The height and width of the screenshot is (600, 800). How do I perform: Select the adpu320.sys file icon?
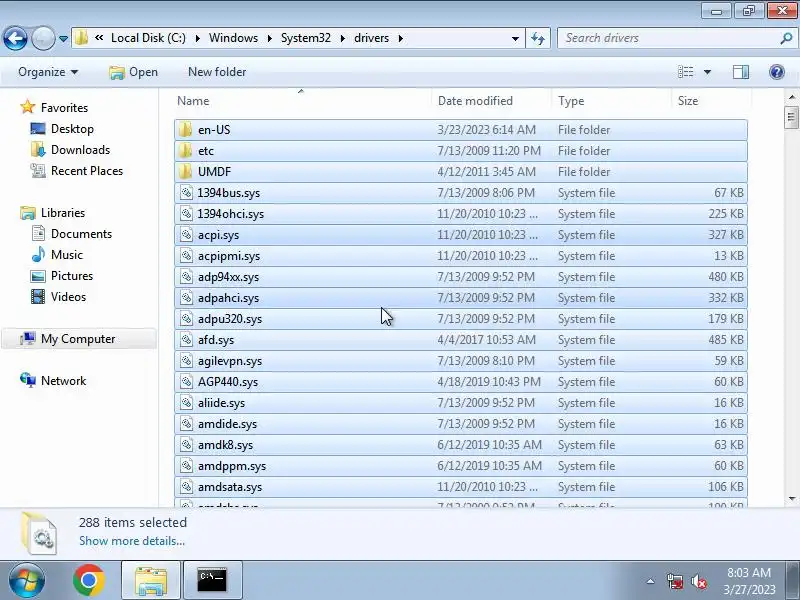(186, 318)
